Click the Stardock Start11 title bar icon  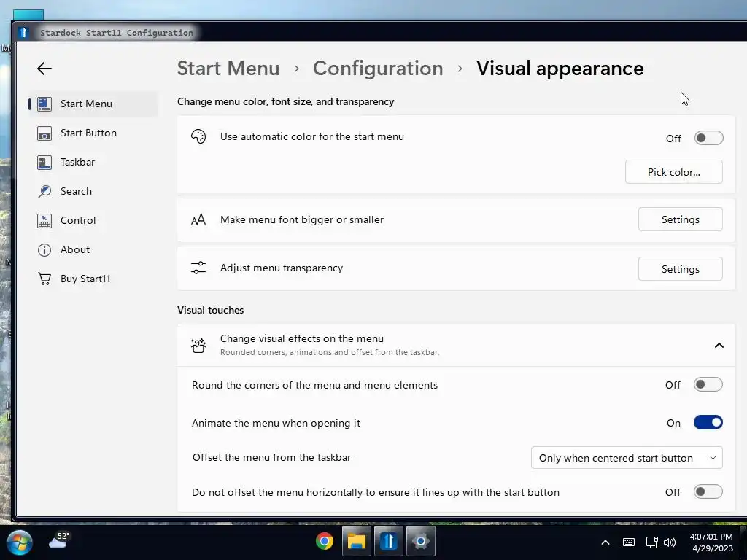pos(23,32)
